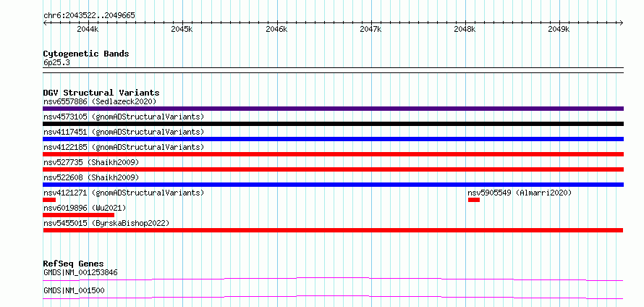Click the nsv5455015 (ByrskaBishop2022) variant label

[106, 223]
